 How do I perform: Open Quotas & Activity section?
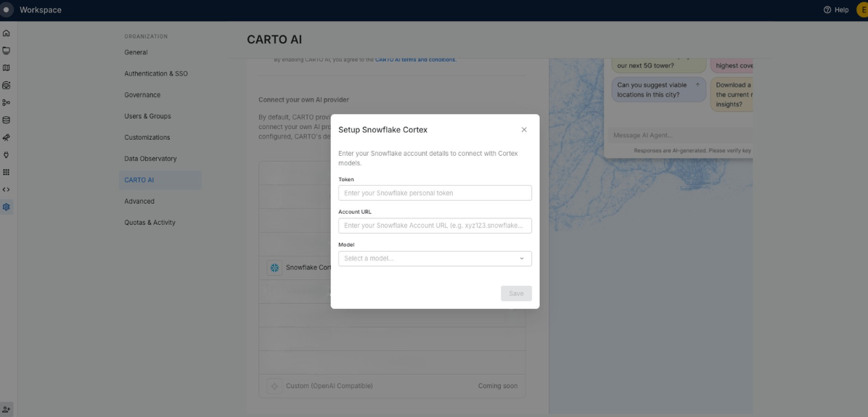pos(150,223)
